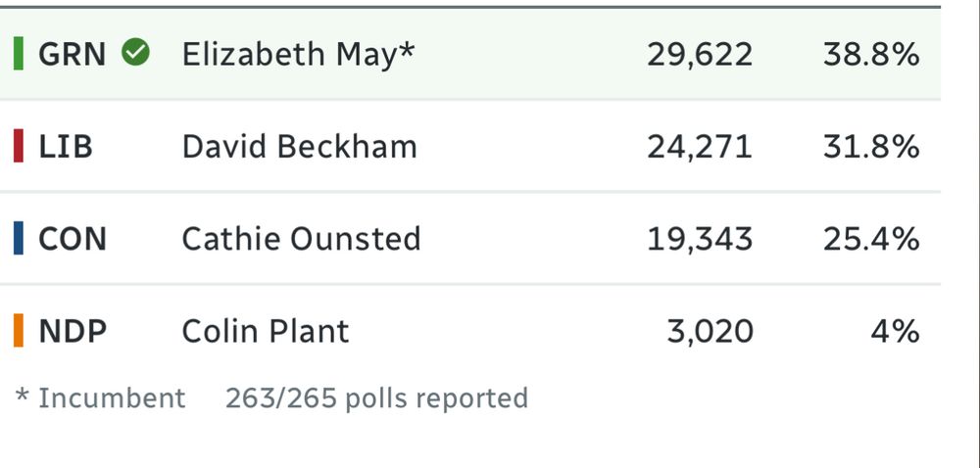The height and width of the screenshot is (468, 980).
Task: Click the 19,343 vote count
Action: (700, 240)
